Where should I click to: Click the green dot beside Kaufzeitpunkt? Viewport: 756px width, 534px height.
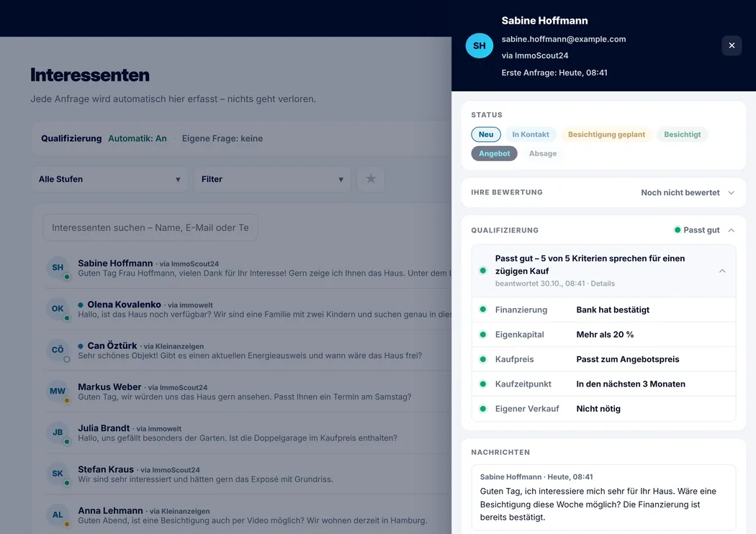click(x=482, y=384)
